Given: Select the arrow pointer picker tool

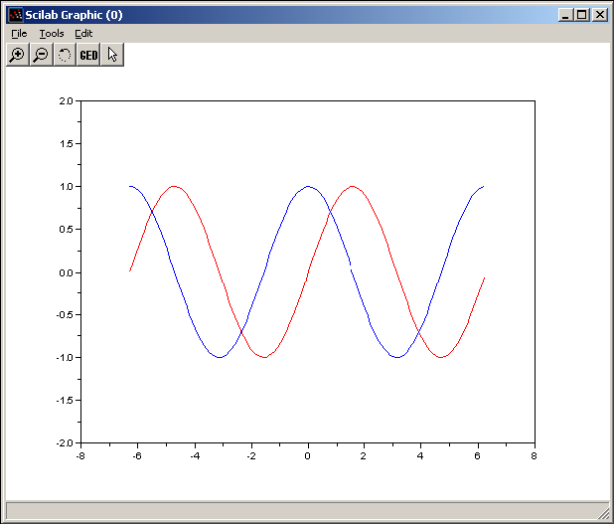Looking at the screenshot, I should coord(112,55).
